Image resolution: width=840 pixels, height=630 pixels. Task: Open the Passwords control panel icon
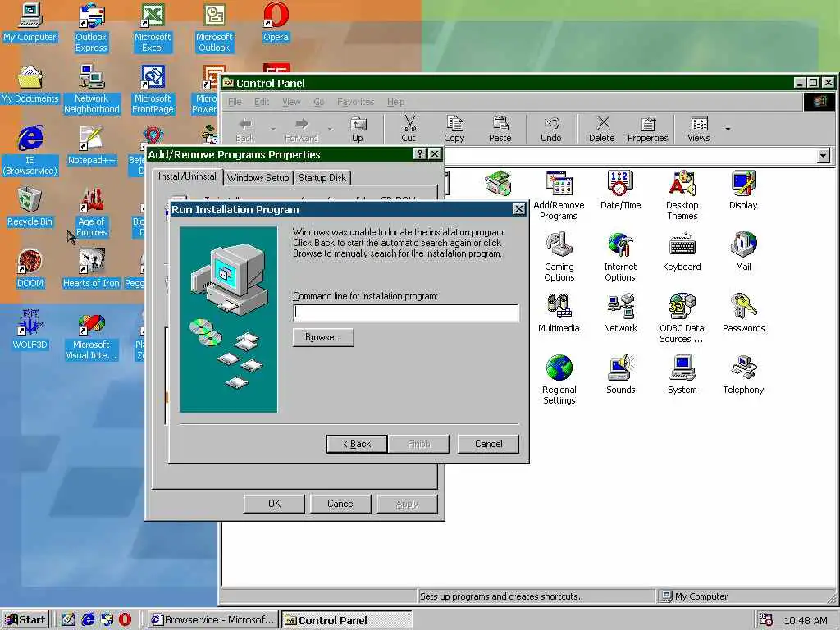pyautogui.click(x=743, y=313)
